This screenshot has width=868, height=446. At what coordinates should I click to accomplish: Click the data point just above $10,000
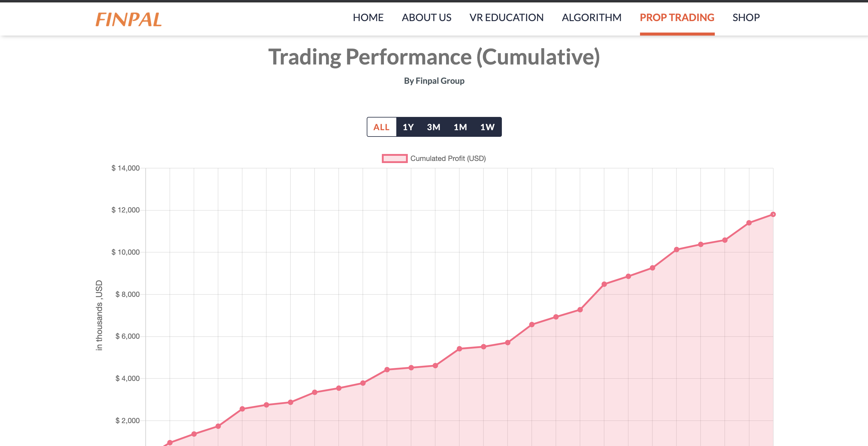(x=676, y=250)
